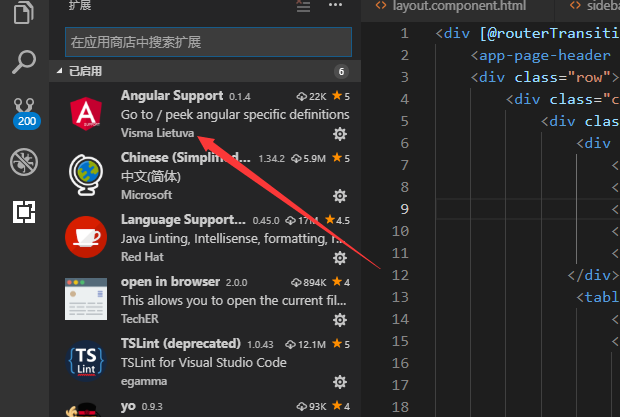Open manage gear for Chinese language pack
This screenshot has height=417, width=620.
(340, 196)
